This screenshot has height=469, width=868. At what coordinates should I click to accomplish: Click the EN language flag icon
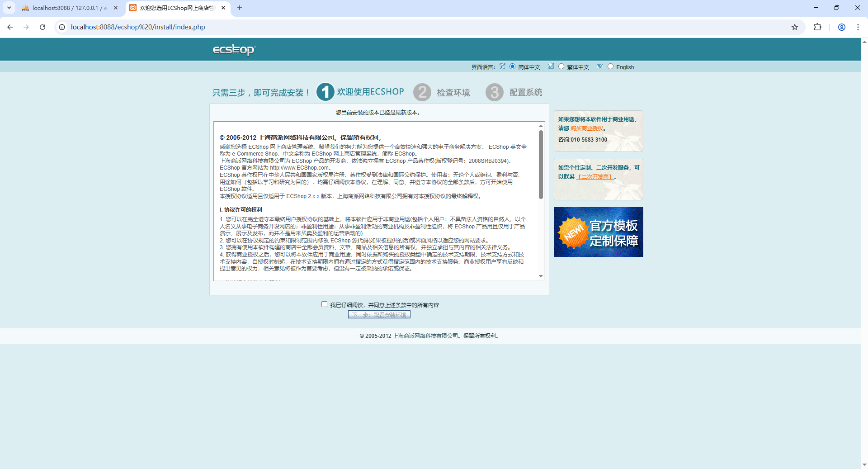point(600,66)
